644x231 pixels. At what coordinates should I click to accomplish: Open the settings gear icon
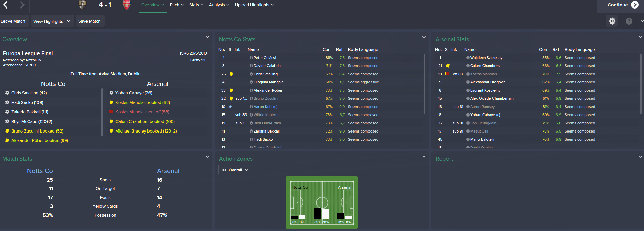click(x=612, y=21)
